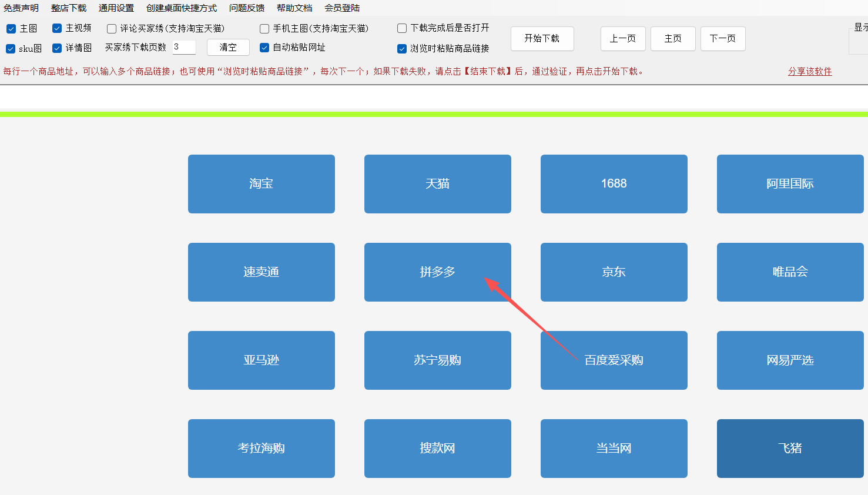Enable 手机主图 checkbox

pos(264,29)
